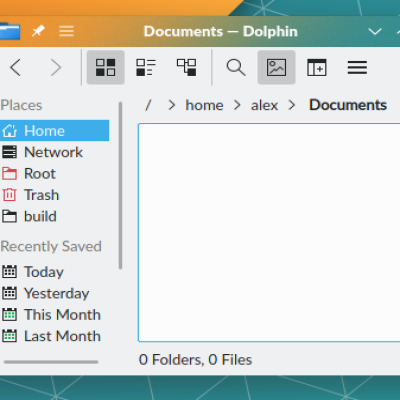Switch to Details tree view mode
Image resolution: width=400 pixels, height=400 pixels.
coord(187,67)
